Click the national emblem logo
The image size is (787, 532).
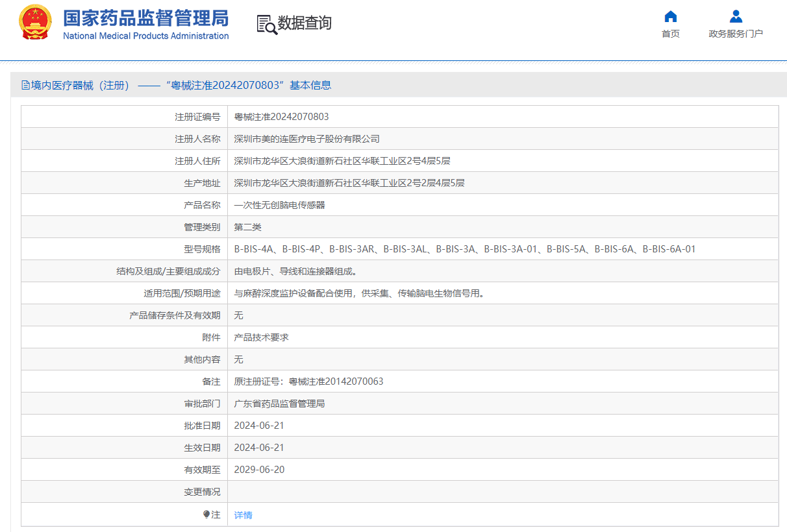tap(36, 23)
